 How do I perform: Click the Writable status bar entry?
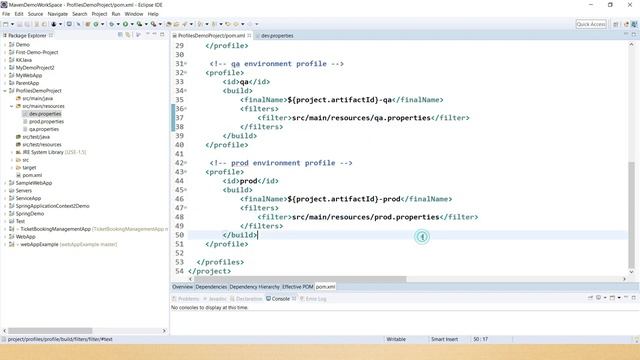click(x=396, y=339)
